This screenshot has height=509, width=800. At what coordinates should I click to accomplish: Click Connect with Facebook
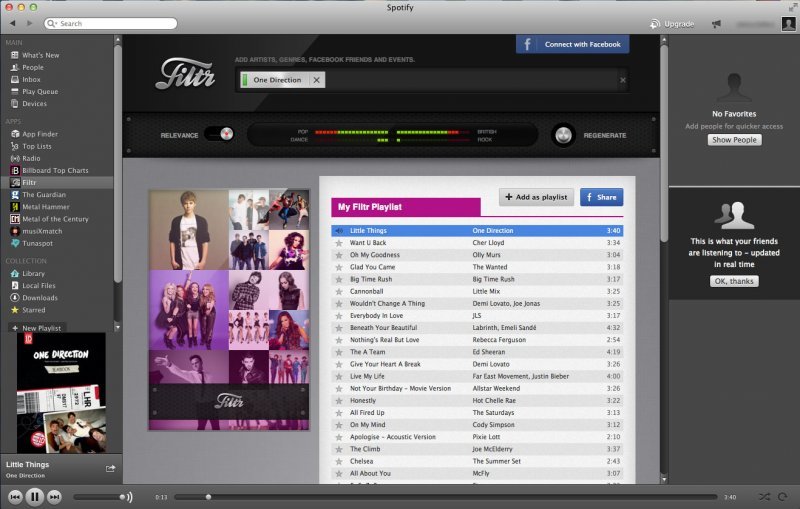point(572,44)
